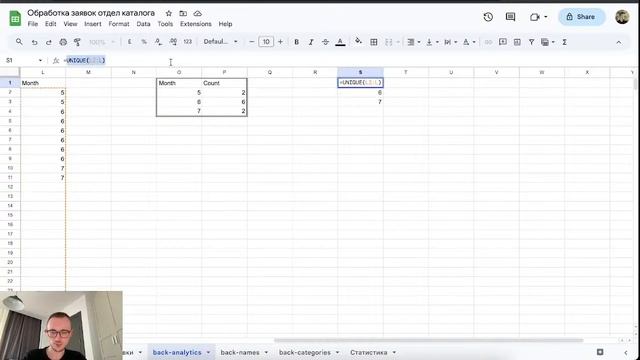640x360 pixels.
Task: Select the column S header
Action: [x=360, y=72]
